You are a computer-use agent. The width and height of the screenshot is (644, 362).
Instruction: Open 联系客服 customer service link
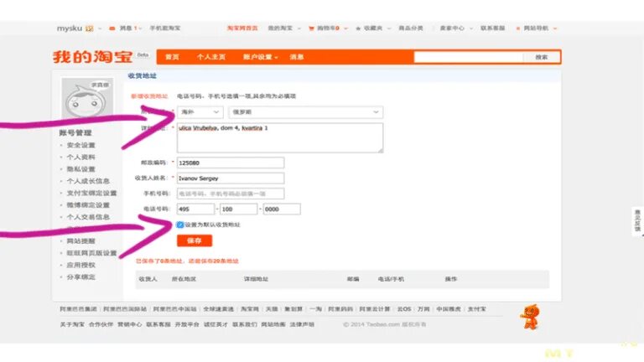click(x=492, y=28)
